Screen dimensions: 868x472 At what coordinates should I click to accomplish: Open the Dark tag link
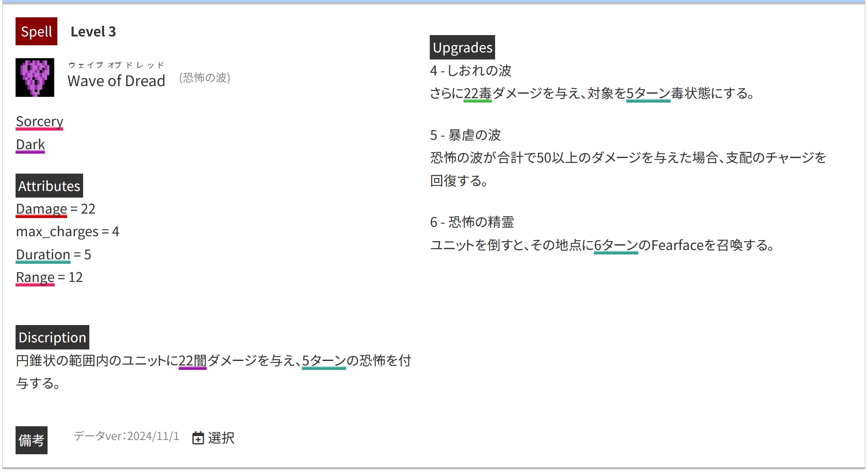point(30,144)
